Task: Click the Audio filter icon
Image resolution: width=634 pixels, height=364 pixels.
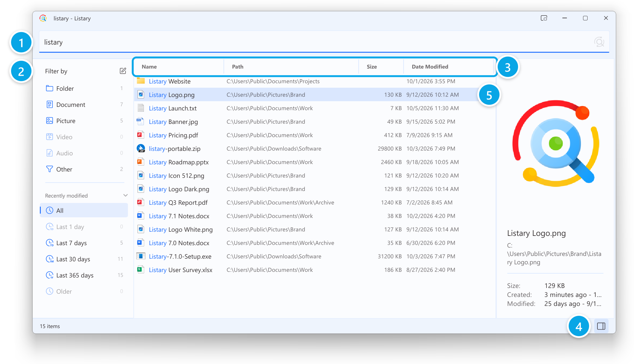Action: [49, 153]
